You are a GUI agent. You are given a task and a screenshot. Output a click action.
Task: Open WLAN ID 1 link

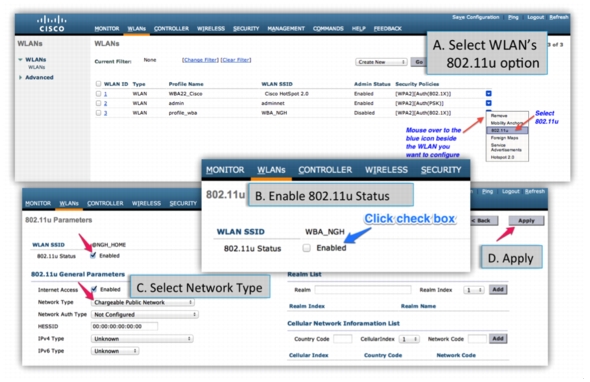point(105,94)
